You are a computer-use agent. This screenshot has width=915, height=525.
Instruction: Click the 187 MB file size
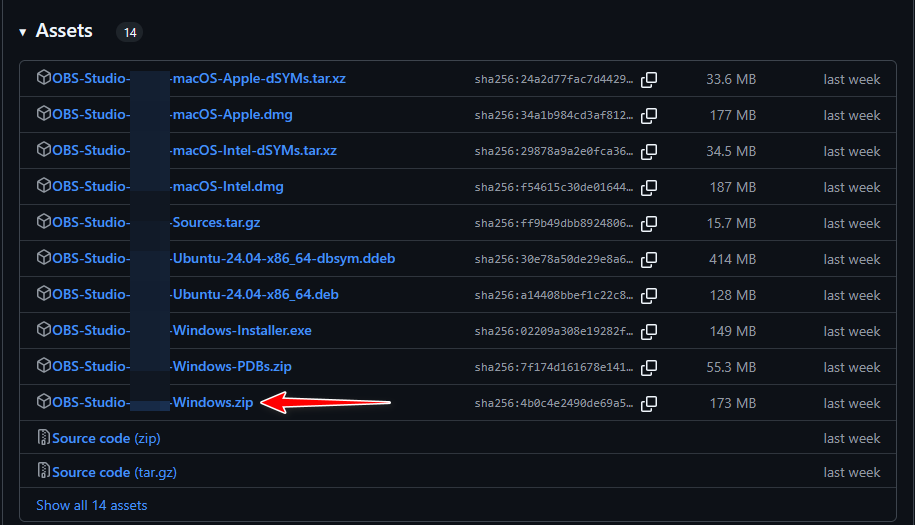pyautogui.click(x=733, y=187)
